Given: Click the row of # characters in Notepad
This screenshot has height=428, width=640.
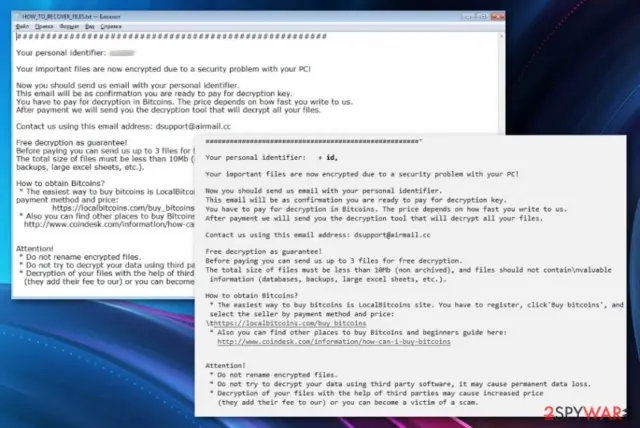Looking at the screenshot, I should pos(171,36).
